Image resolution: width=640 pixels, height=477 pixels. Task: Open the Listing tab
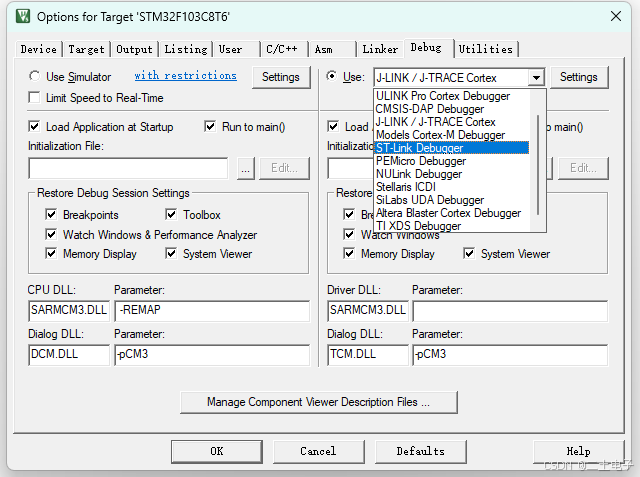point(186,49)
